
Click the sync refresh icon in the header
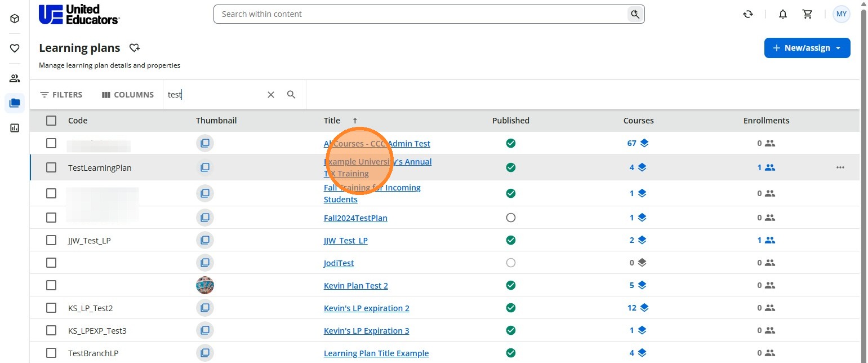point(748,15)
